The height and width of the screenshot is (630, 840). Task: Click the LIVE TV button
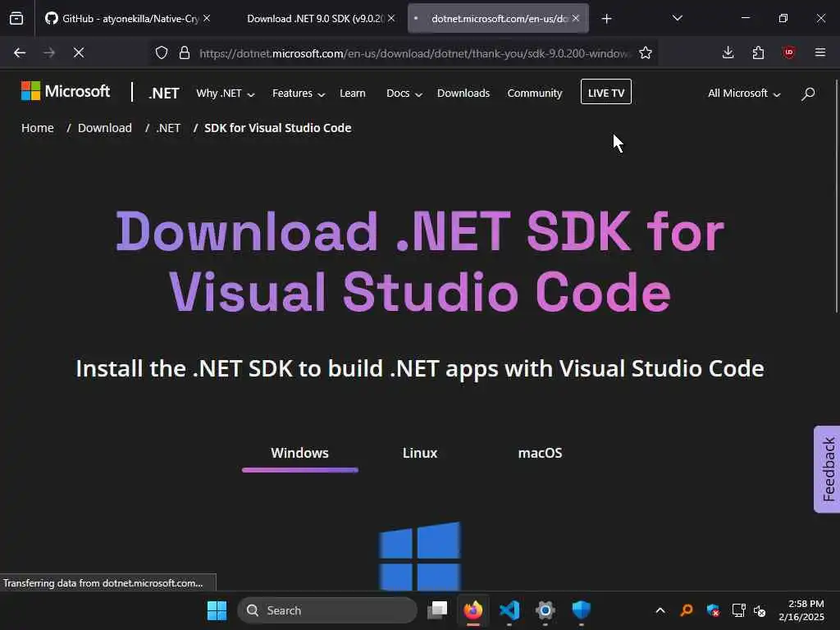pos(606,92)
